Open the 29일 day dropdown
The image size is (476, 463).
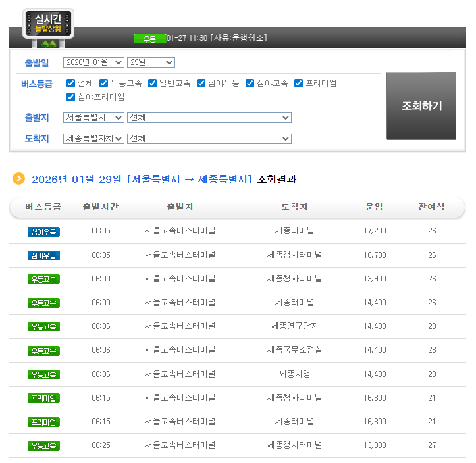(x=150, y=62)
